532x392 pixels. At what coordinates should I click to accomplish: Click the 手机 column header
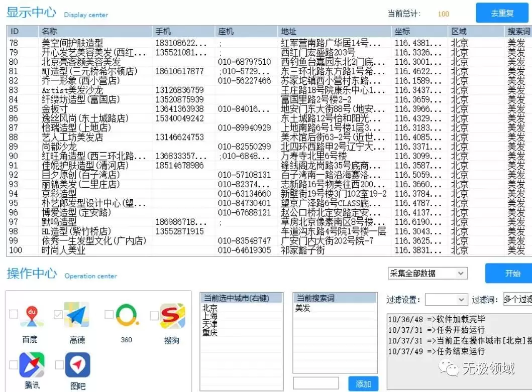183,31
